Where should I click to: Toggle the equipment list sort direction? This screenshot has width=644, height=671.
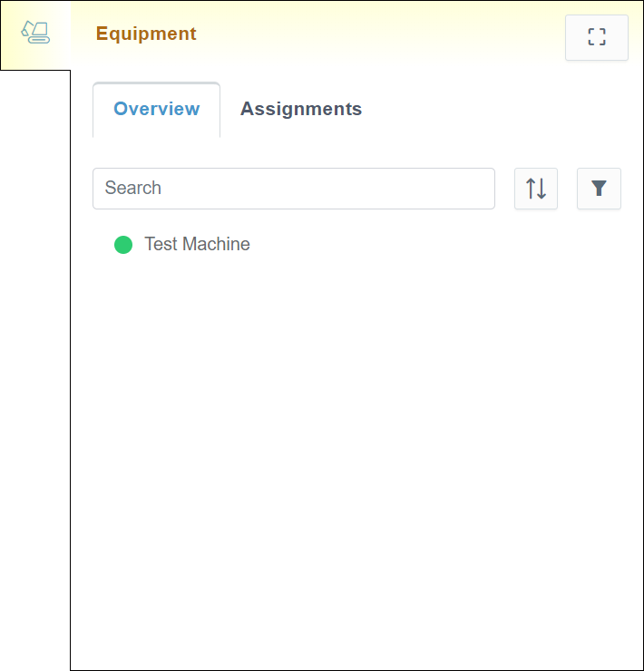click(x=536, y=189)
